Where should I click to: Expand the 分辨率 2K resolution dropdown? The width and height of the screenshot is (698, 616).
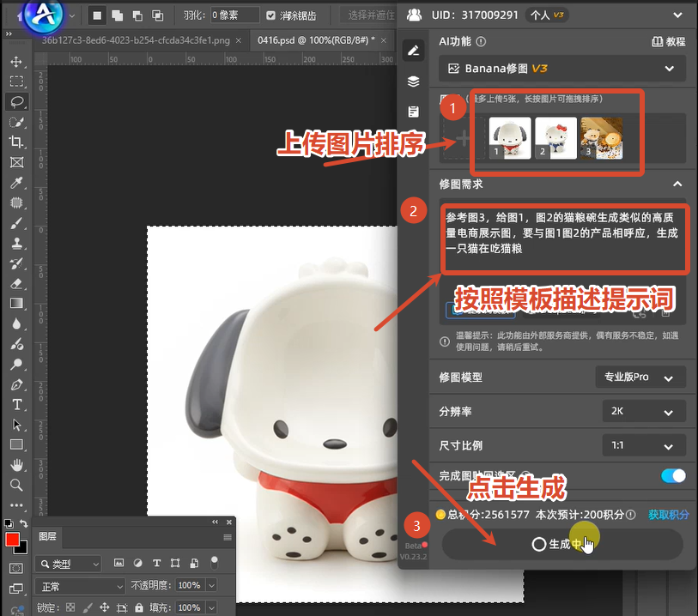coord(644,411)
